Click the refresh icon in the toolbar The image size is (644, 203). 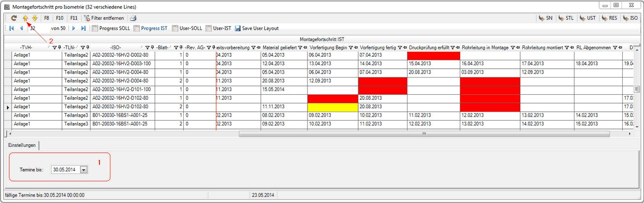point(14,18)
